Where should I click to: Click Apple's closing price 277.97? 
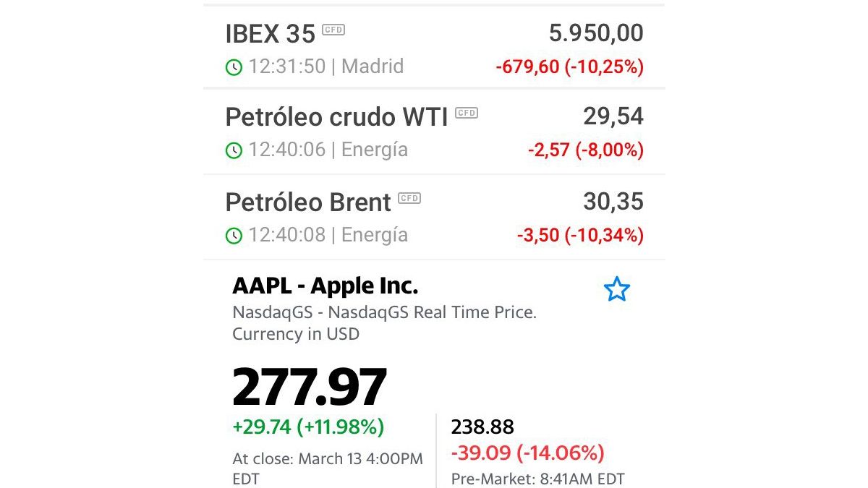coord(310,388)
